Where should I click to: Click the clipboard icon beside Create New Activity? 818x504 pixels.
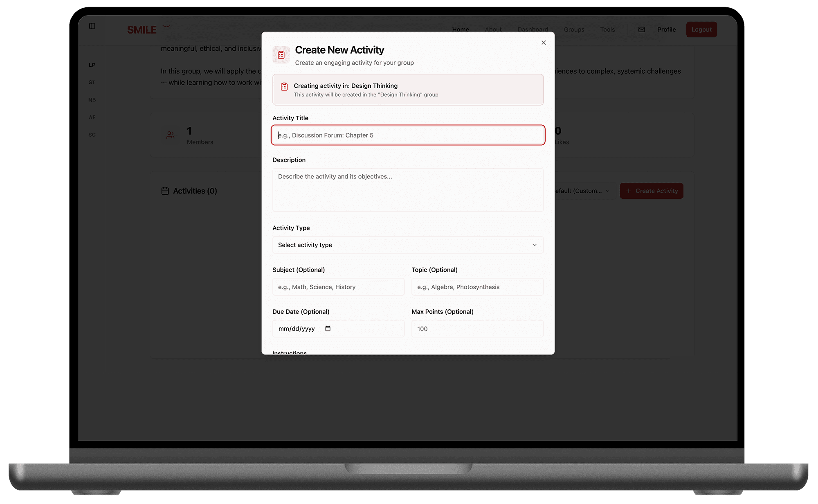coord(281,55)
